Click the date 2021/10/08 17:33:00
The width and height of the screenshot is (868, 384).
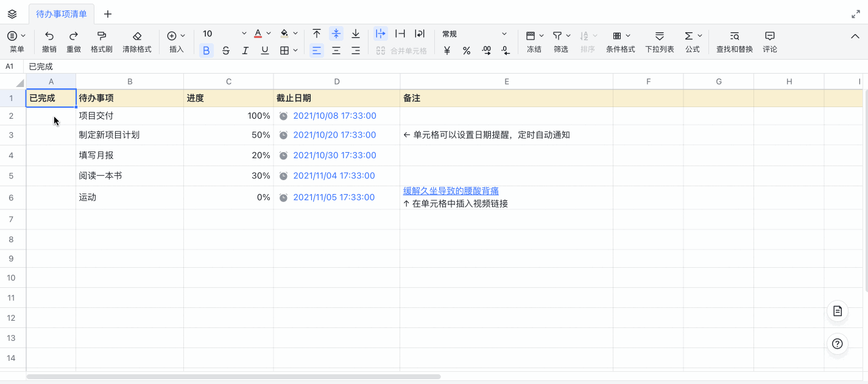pos(334,116)
